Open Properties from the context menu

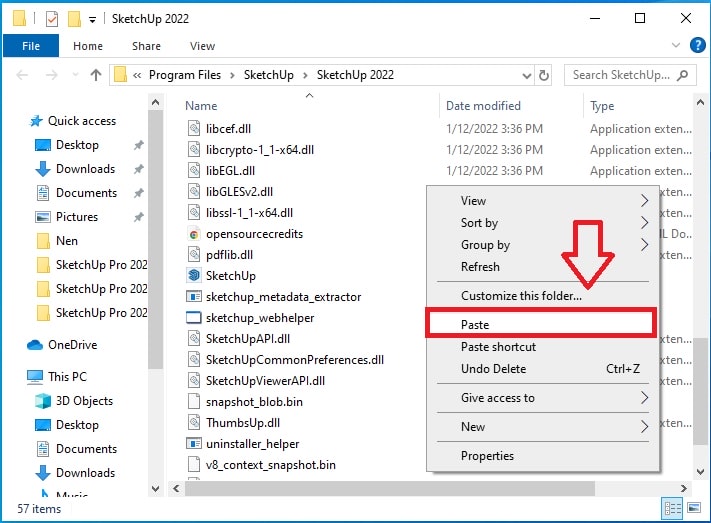tap(543, 455)
